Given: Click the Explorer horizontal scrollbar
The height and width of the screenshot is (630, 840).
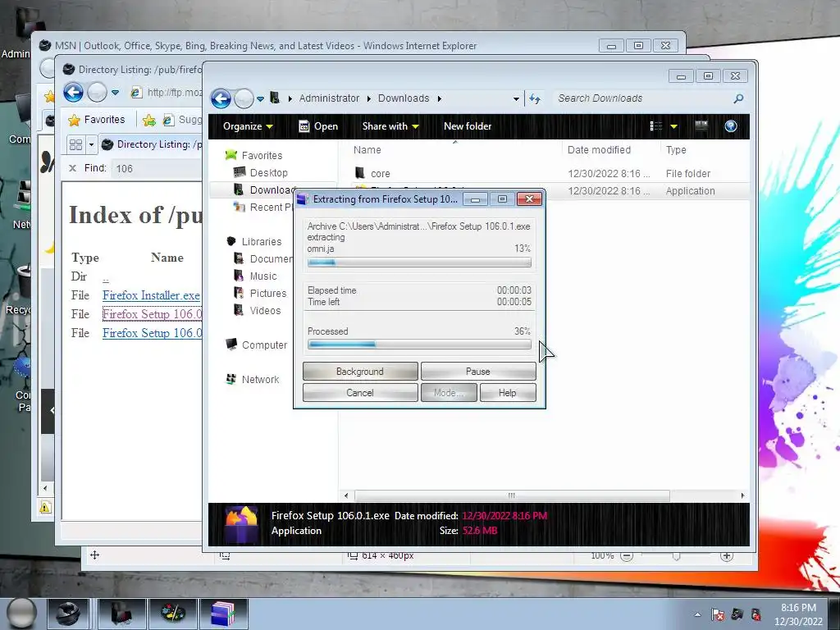Looking at the screenshot, I should (512, 495).
